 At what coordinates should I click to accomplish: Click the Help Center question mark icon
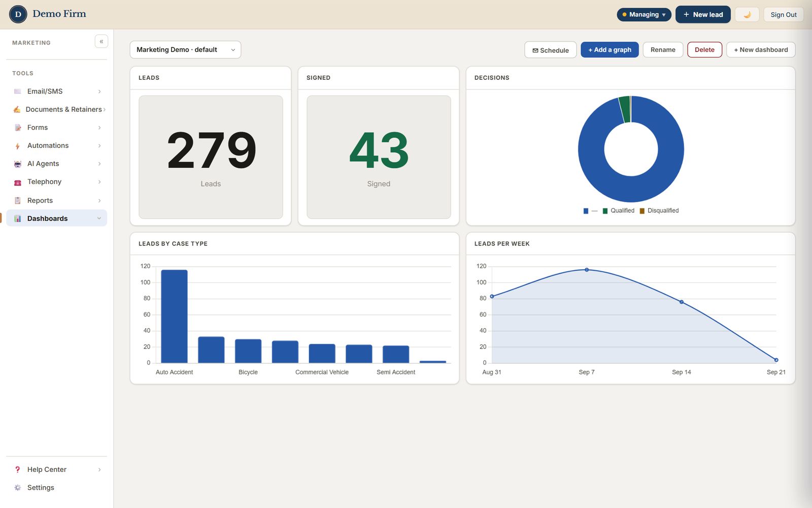click(x=18, y=469)
